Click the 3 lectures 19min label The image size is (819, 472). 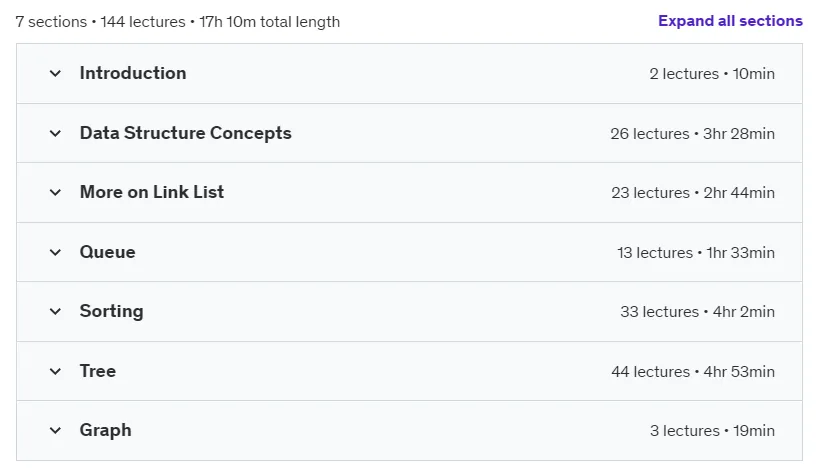pyautogui.click(x=712, y=431)
